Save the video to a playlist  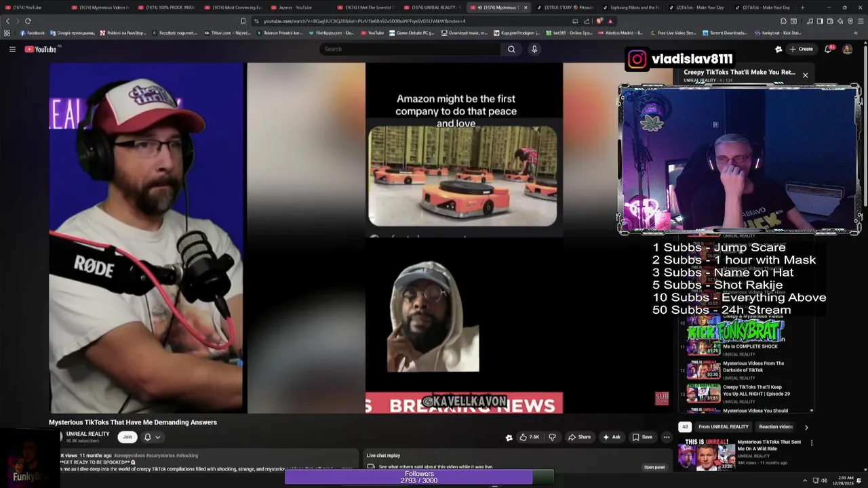tap(642, 437)
